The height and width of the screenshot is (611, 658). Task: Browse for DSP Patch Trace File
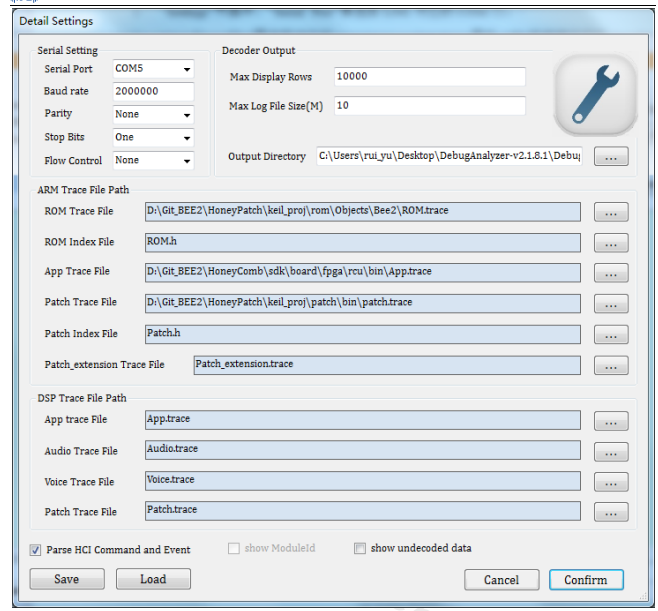611,512
